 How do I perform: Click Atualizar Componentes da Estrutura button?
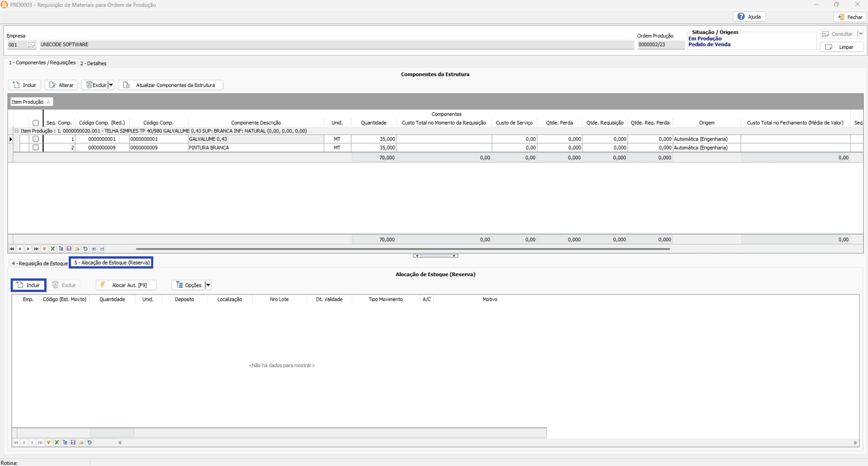point(170,85)
